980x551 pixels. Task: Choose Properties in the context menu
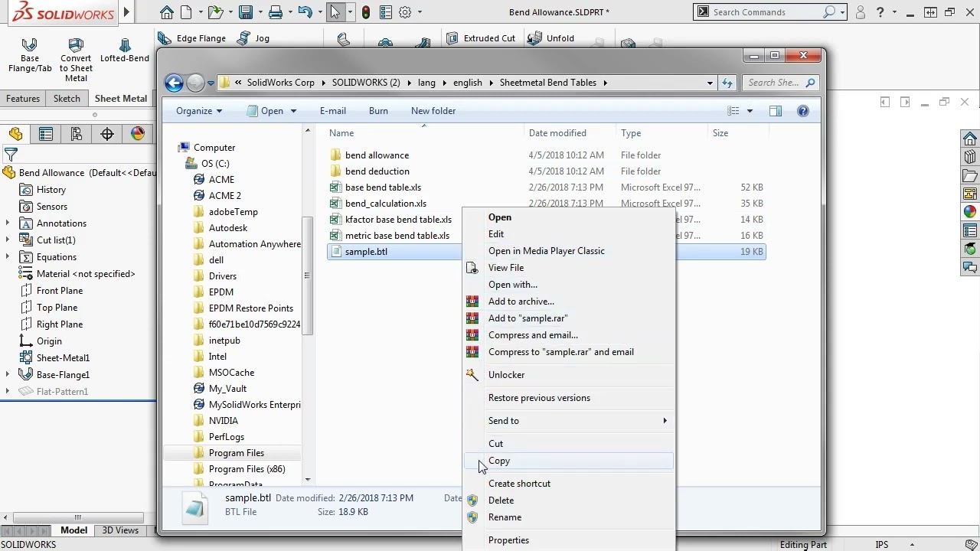tap(570, 540)
